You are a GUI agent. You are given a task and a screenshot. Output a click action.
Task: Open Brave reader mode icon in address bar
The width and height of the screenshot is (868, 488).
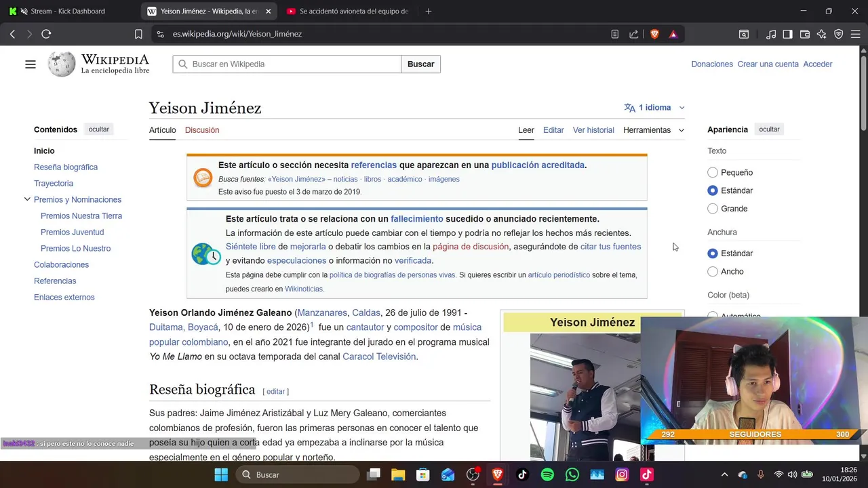click(x=615, y=34)
